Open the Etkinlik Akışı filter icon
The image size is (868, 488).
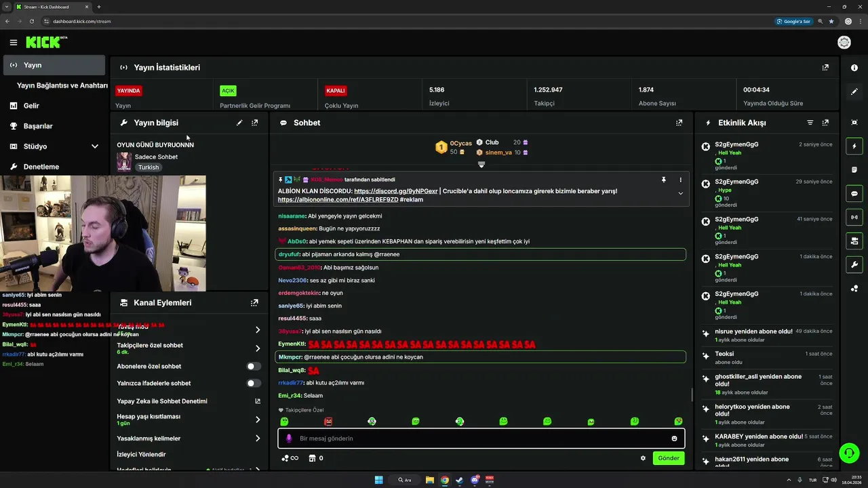810,123
